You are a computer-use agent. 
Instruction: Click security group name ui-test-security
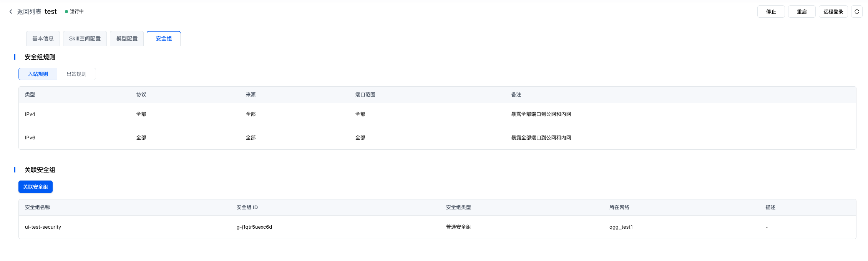[x=43, y=227]
